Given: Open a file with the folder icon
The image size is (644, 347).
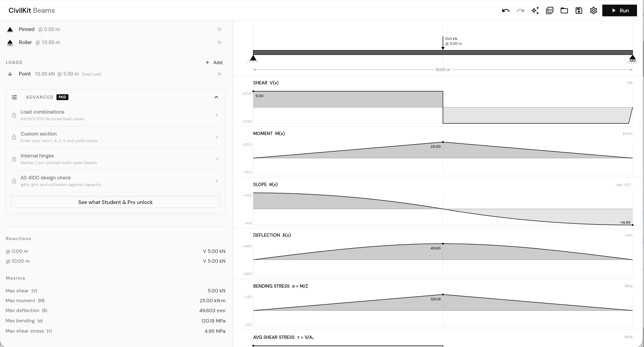Looking at the screenshot, I should 564,11.
